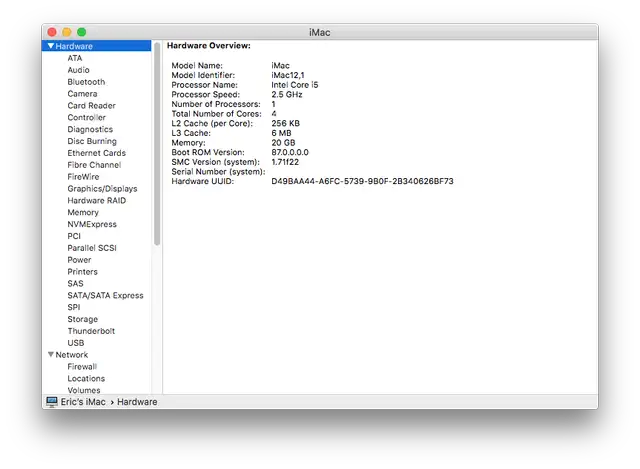Screen dimensions: 640x469
Task: Show Disc Burning information
Action: pos(92,141)
